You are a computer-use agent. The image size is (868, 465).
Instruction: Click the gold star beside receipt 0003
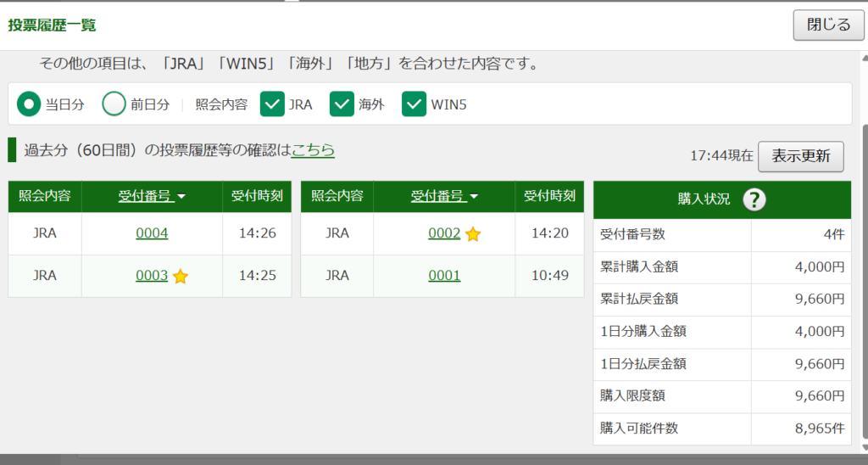click(181, 276)
